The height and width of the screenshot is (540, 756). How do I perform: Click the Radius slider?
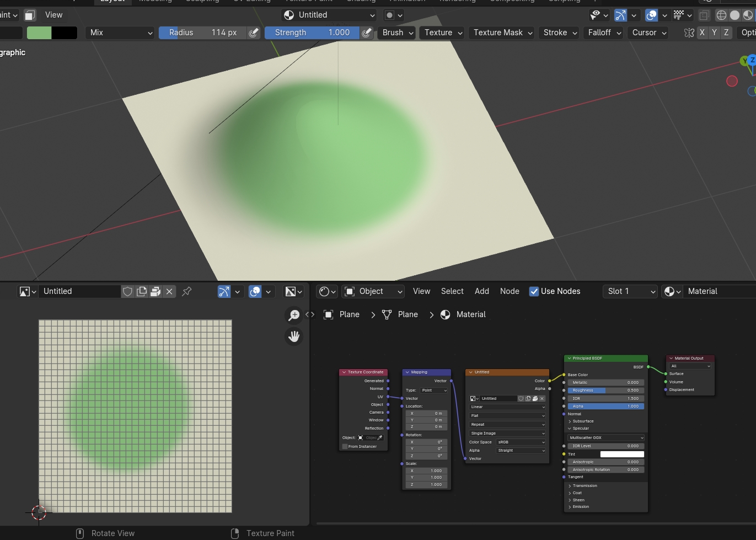pos(203,33)
